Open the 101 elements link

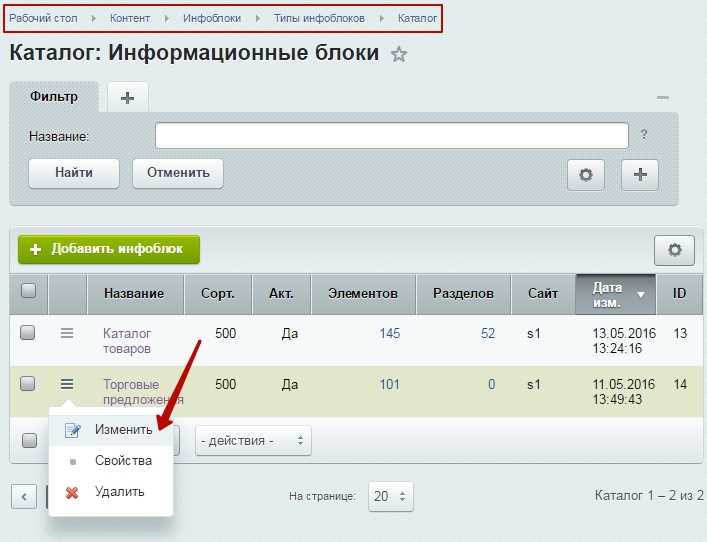pyautogui.click(x=390, y=384)
